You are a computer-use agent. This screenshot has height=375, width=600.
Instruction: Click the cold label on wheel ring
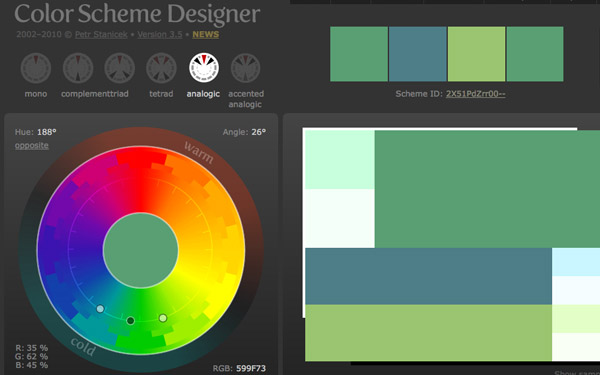(83, 346)
